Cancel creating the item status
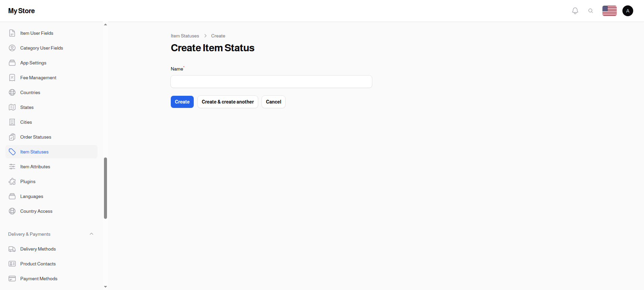The height and width of the screenshot is (290, 644). (273, 102)
